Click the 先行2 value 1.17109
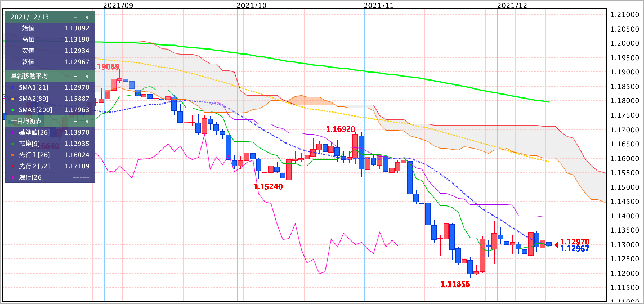This screenshot has height=304, width=644. point(77,166)
